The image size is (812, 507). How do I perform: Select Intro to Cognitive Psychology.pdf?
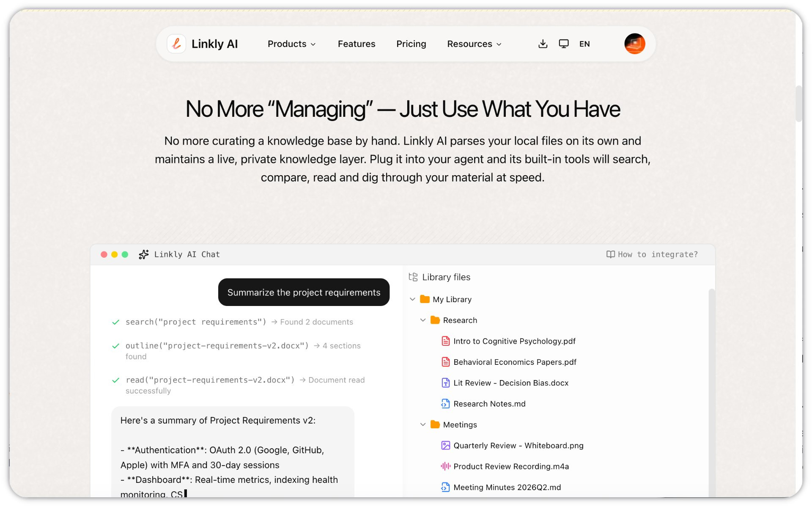click(514, 341)
